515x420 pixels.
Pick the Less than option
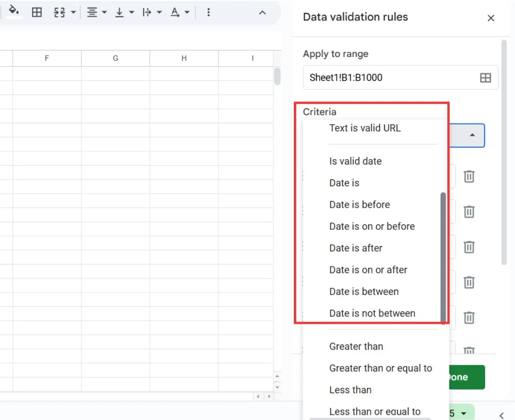coord(350,390)
